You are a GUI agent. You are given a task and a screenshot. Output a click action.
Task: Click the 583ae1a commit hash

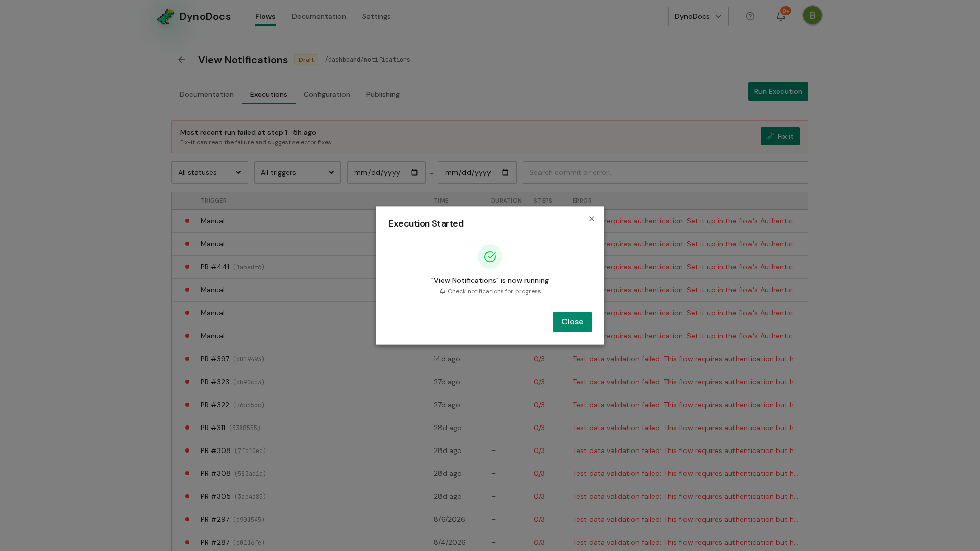coord(250,474)
